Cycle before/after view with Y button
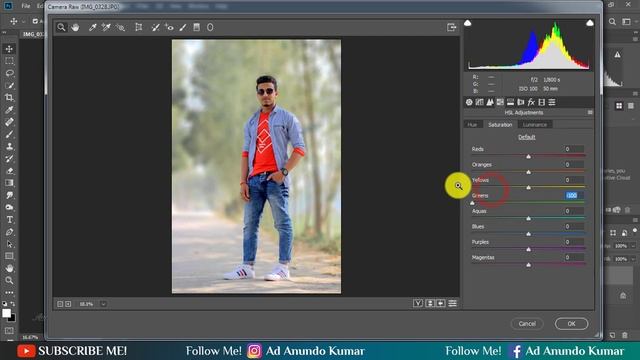Viewport: 640px width, 360px height. [x=418, y=303]
